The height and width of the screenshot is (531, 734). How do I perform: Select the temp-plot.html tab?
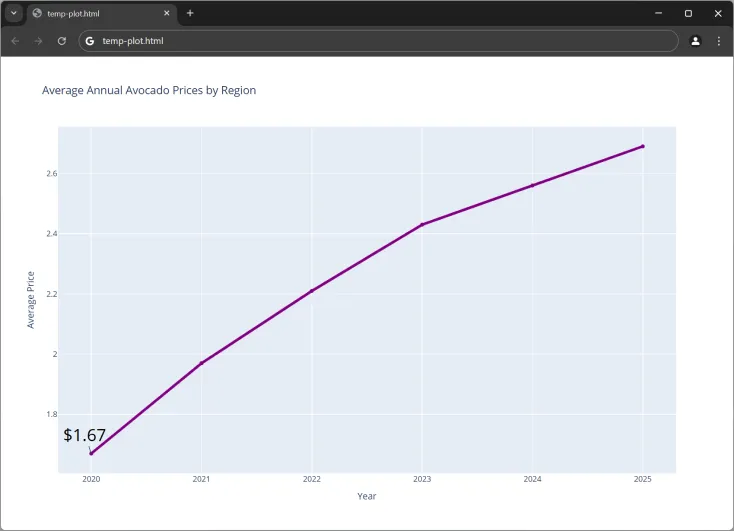[x=102, y=14]
